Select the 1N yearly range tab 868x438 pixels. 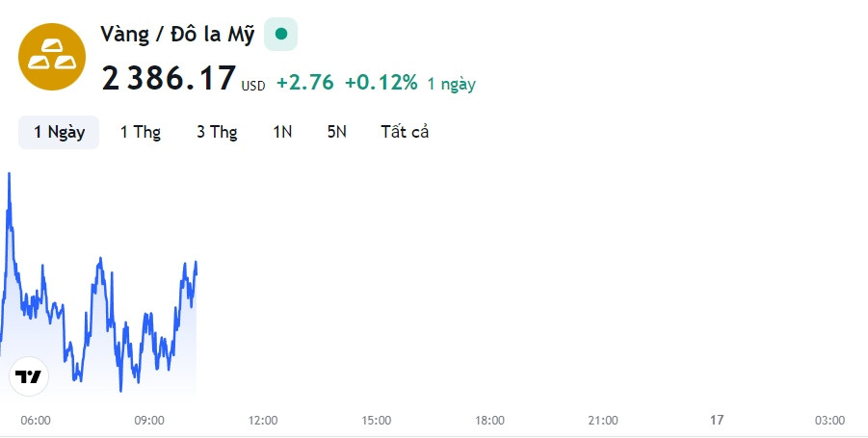coord(282,132)
